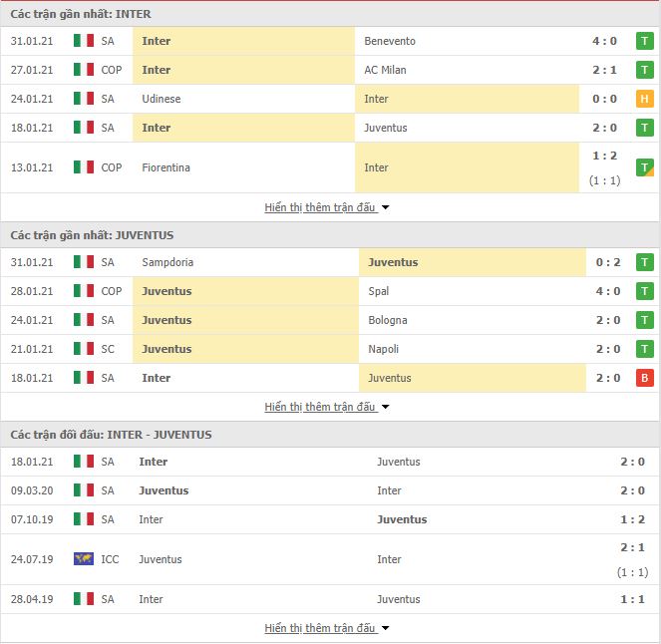The image size is (661, 644).
Task: Click the Italy flag in the 21.01.21 Napoli row
Action: coord(84,349)
